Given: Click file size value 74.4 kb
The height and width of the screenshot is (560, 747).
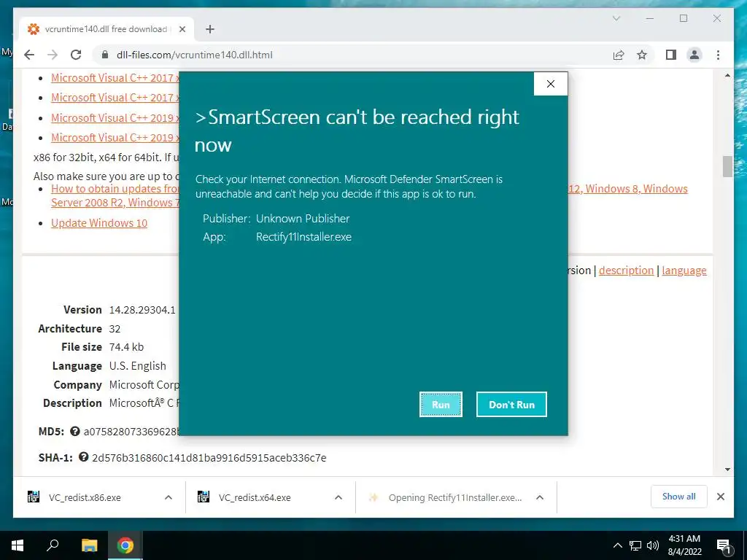Looking at the screenshot, I should click(126, 346).
